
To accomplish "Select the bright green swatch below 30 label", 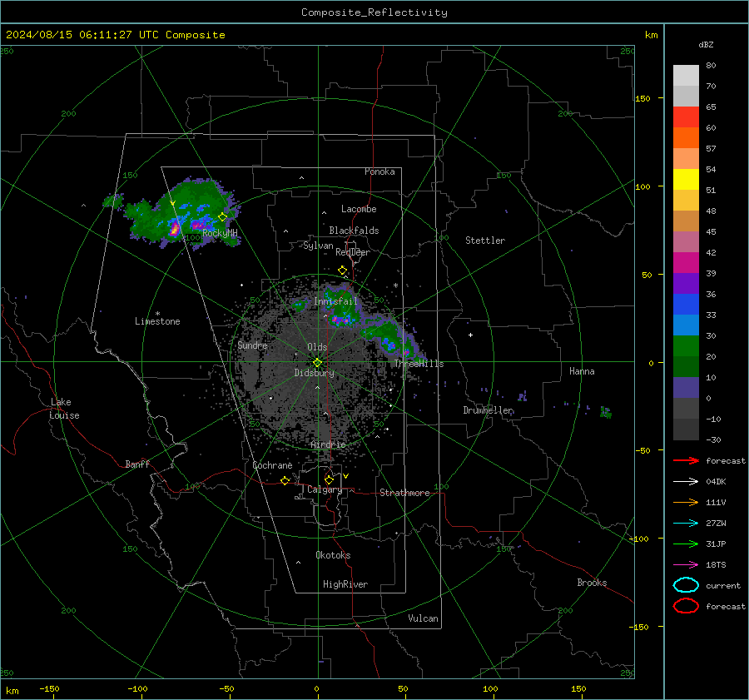I will 686,345.
